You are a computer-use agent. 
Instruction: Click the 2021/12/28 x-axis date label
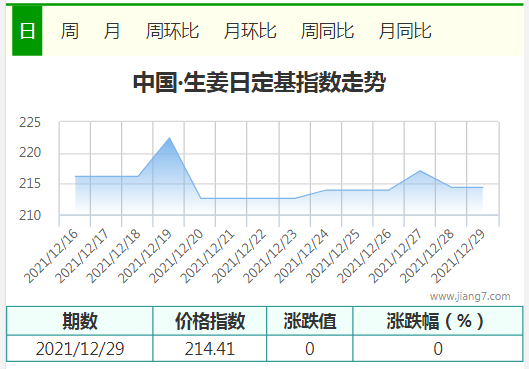(426, 256)
